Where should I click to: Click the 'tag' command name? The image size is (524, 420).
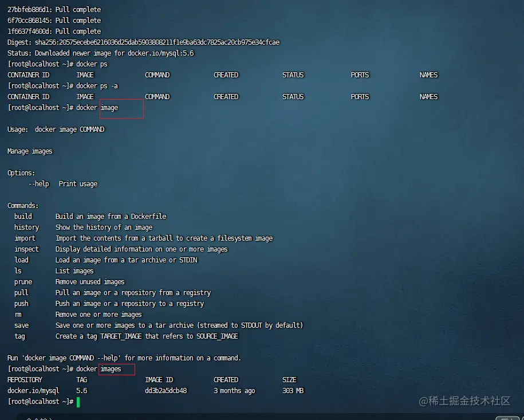(19, 336)
